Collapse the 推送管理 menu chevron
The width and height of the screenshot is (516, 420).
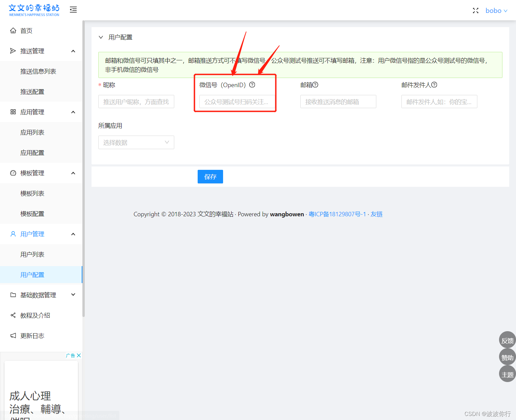(x=73, y=51)
